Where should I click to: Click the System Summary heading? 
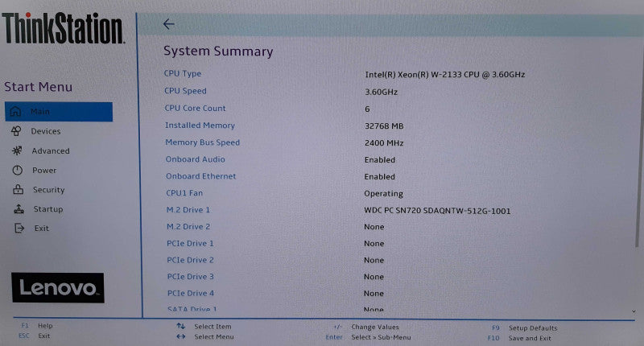click(218, 51)
